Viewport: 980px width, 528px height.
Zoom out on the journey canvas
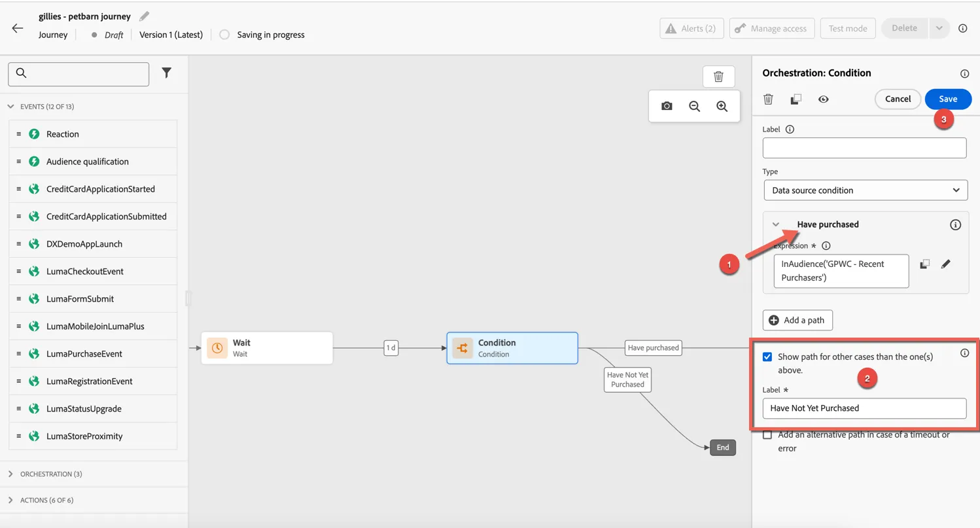point(694,106)
